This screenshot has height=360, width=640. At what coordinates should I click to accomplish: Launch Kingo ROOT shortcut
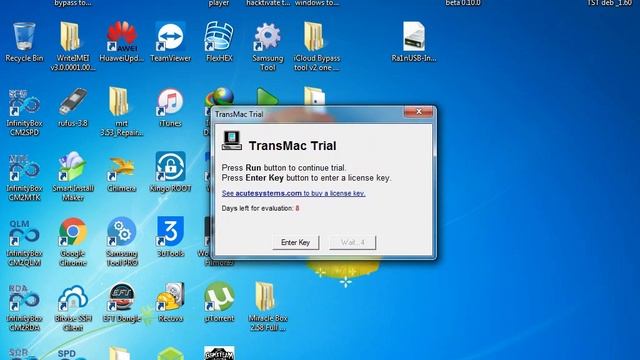(170, 172)
